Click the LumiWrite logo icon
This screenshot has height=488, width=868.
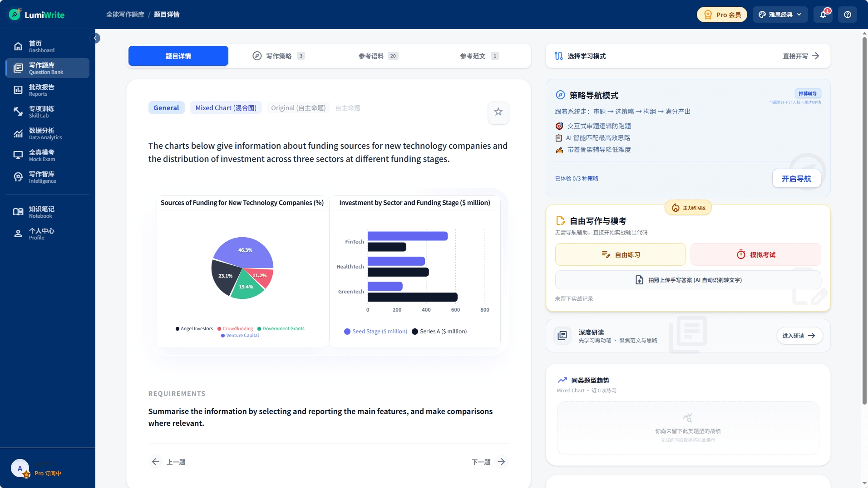[x=15, y=15]
